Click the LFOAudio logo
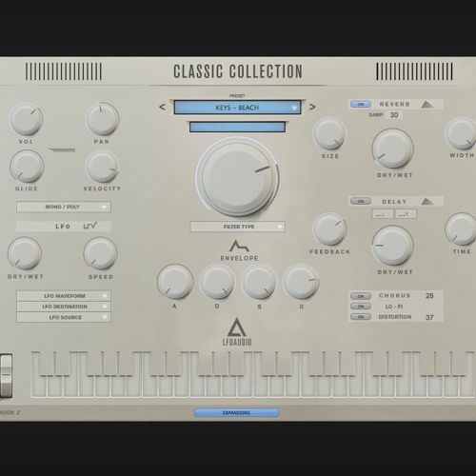 [237, 331]
